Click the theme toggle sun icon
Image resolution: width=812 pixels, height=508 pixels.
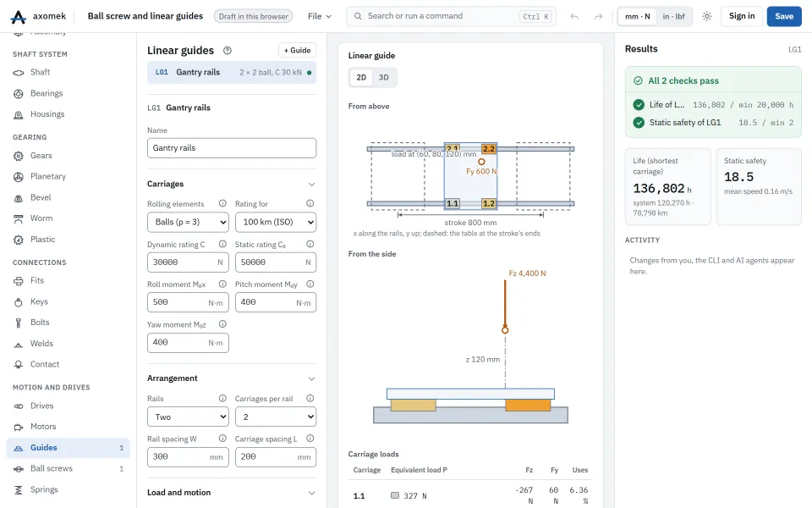coord(707,16)
